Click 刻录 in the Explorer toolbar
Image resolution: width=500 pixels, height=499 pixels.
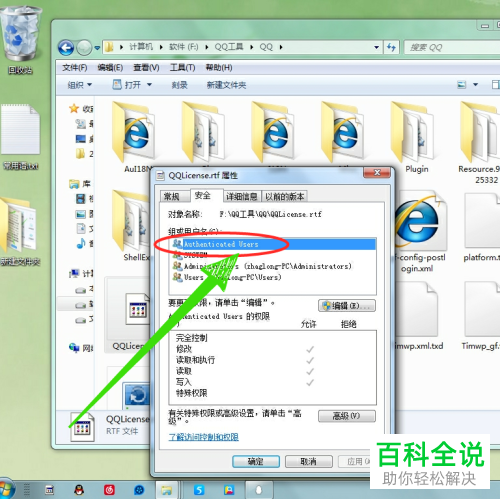pyautogui.click(x=180, y=85)
